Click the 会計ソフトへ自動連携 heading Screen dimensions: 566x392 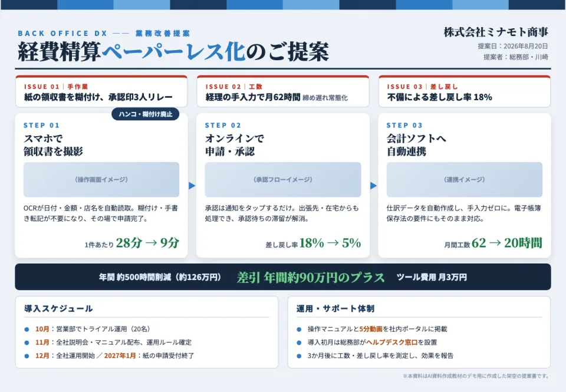click(417, 145)
